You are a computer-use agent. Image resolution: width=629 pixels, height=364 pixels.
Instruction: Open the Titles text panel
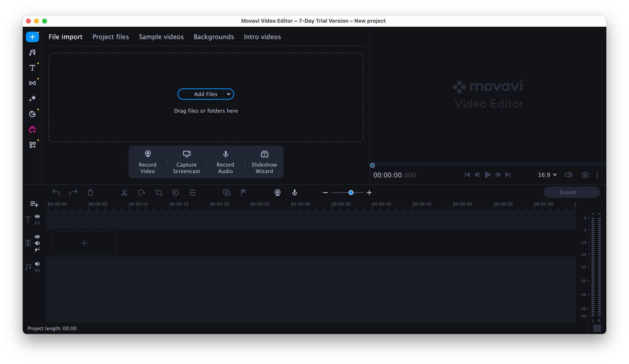click(x=32, y=68)
